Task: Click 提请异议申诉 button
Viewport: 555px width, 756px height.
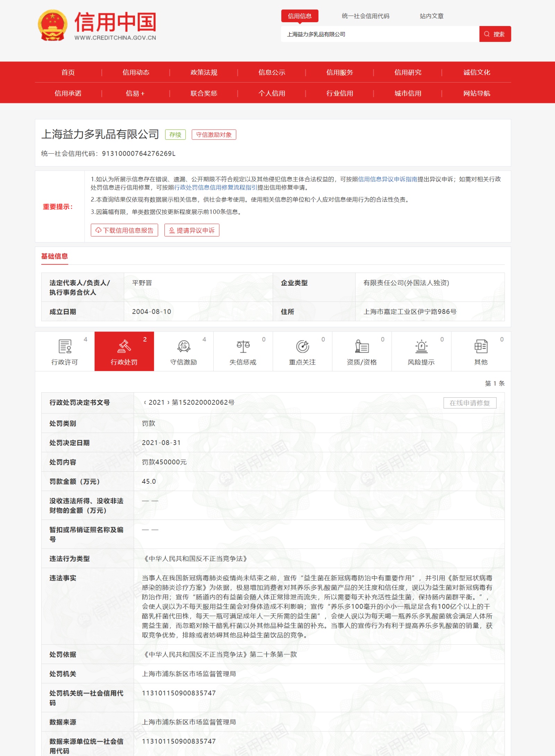Action: tap(192, 230)
